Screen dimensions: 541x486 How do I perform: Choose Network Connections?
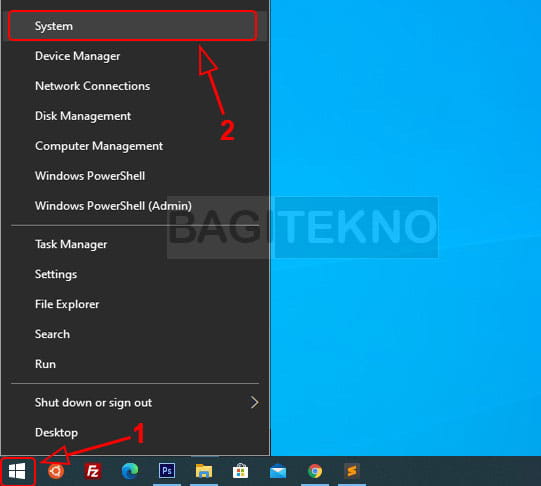[135, 86]
